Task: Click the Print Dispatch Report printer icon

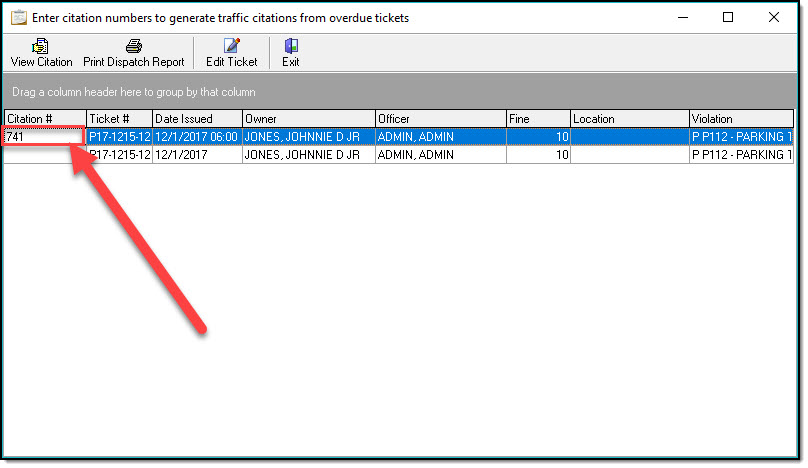Action: click(x=133, y=46)
